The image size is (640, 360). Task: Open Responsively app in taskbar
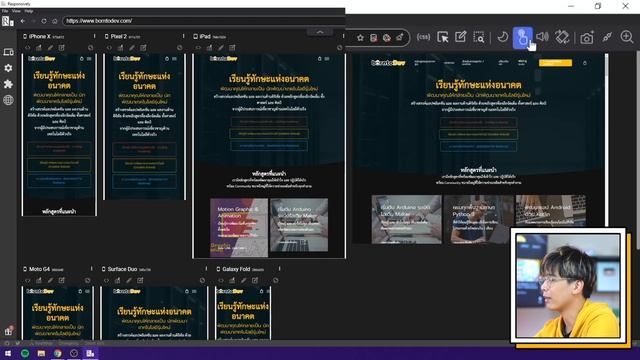click(90, 353)
